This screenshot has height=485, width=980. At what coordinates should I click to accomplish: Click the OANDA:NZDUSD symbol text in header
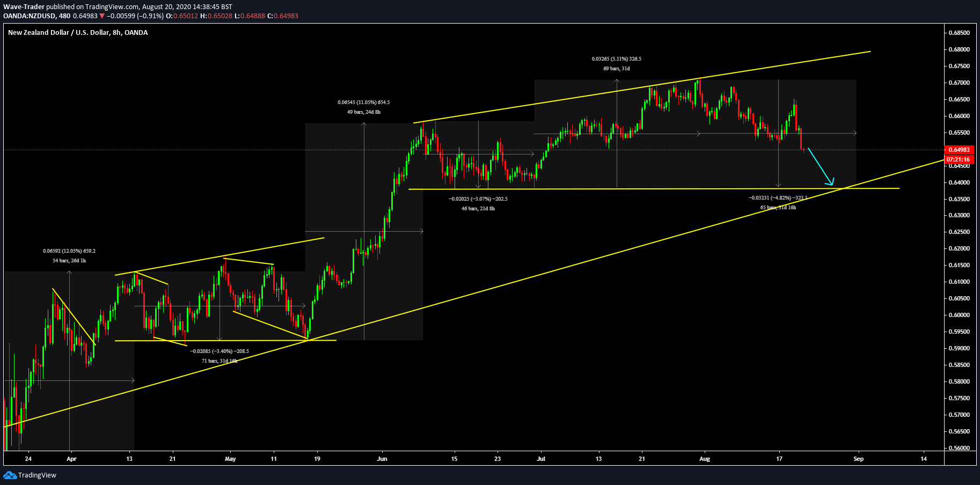(x=30, y=16)
